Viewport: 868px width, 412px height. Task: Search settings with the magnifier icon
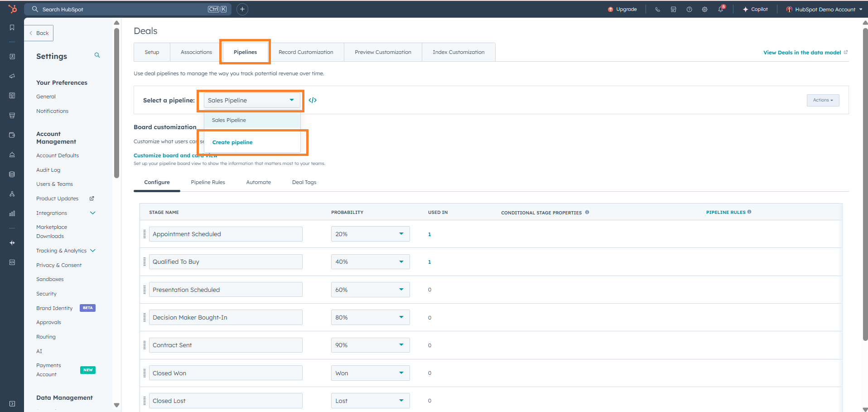pos(97,55)
